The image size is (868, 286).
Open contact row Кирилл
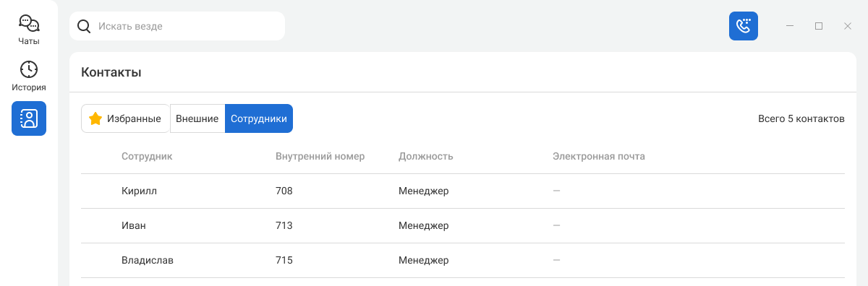463,191
